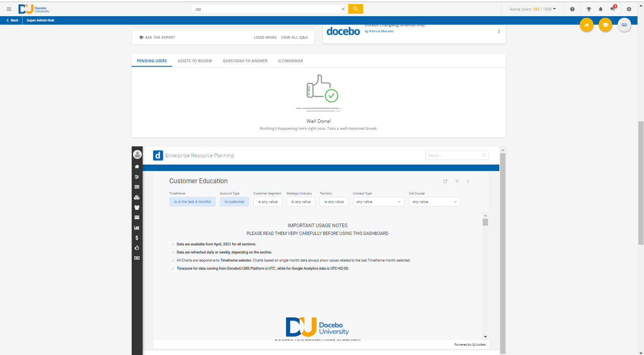
Task: Click the ERP search field
Action: tap(457, 155)
